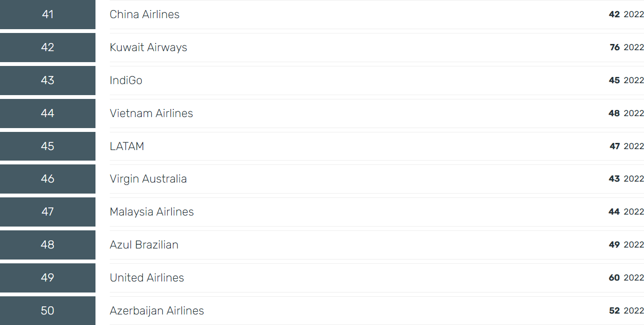
Task: Select Azul Brazilian listing
Action: pos(144,245)
